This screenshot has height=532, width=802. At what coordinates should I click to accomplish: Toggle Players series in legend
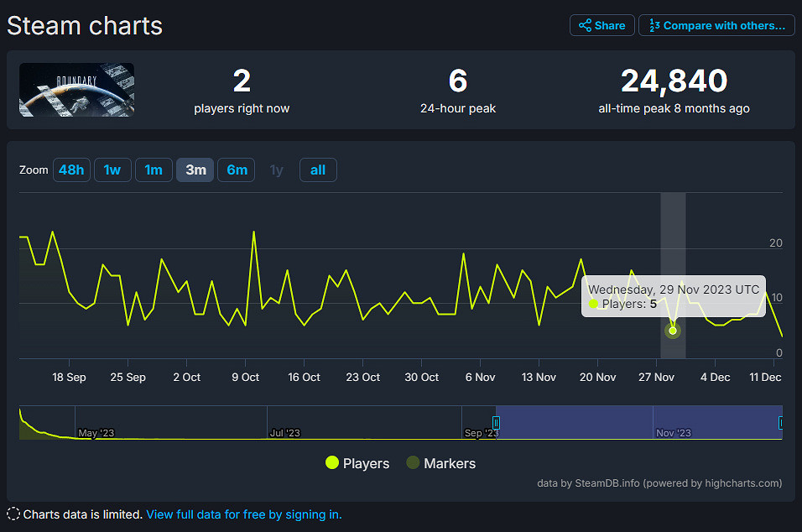[366, 463]
